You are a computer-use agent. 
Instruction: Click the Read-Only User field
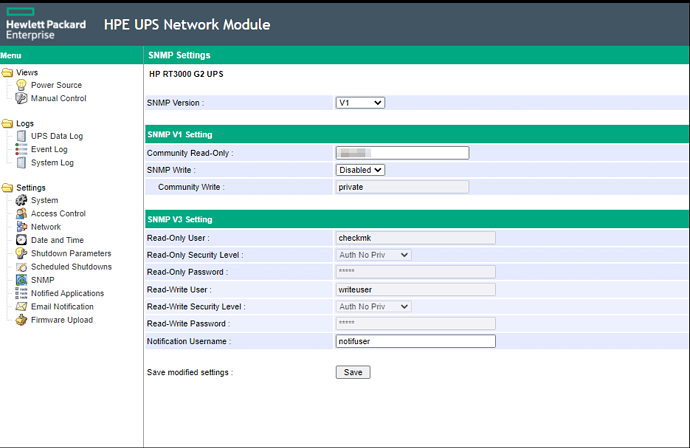click(x=415, y=238)
